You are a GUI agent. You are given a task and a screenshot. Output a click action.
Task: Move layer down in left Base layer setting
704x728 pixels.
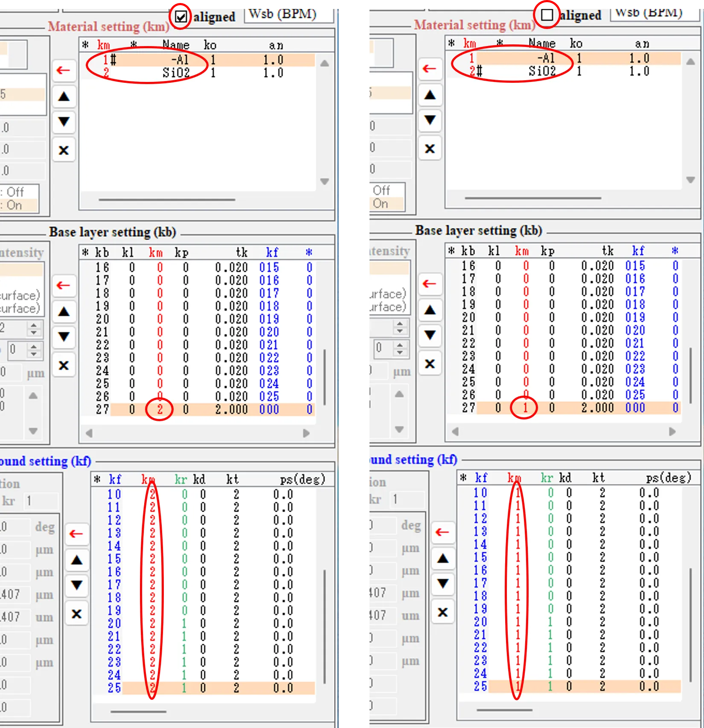tap(64, 337)
